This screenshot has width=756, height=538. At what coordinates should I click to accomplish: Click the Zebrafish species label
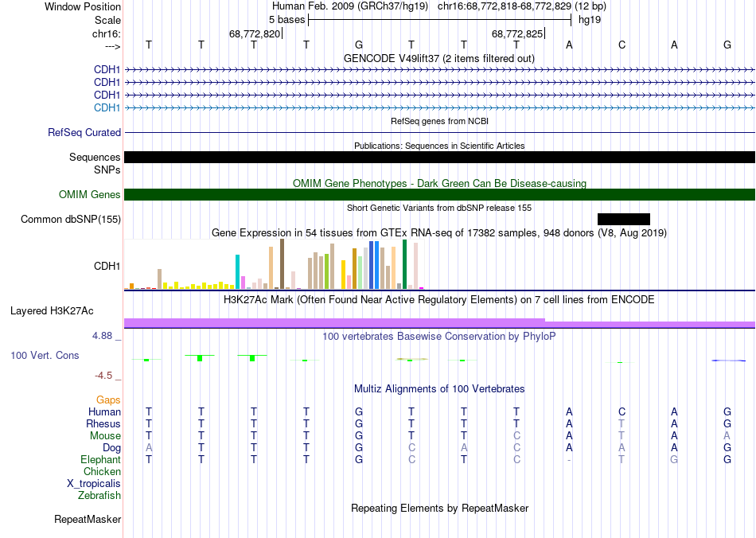(x=99, y=496)
